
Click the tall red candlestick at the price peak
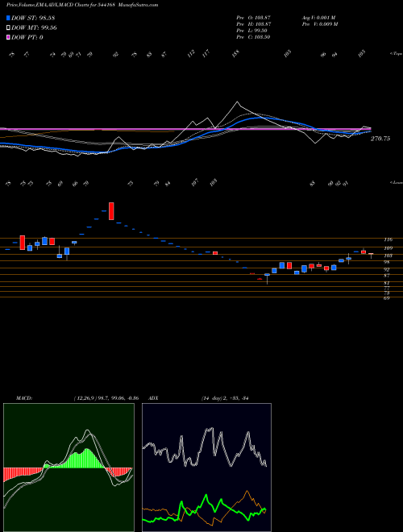click(x=111, y=211)
